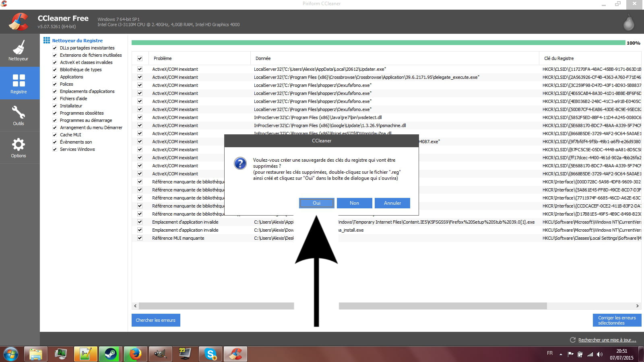This screenshot has width=644, height=362.
Task: Open the Fraps 99 monitor taskbar icon
Action: tap(185, 354)
